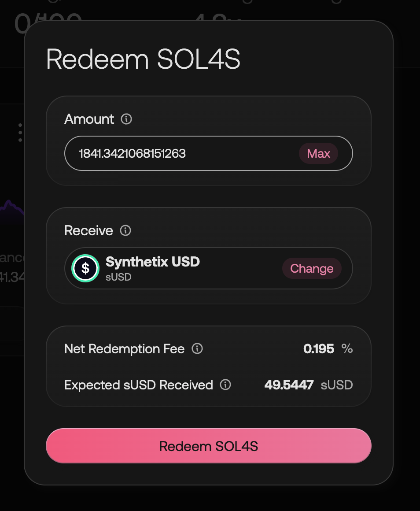
Task: Click the 49.5447 expected amount value
Action: click(x=289, y=385)
